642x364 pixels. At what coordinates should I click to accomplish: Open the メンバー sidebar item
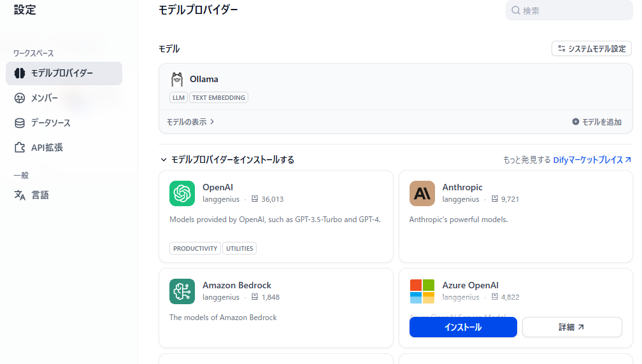click(x=64, y=98)
